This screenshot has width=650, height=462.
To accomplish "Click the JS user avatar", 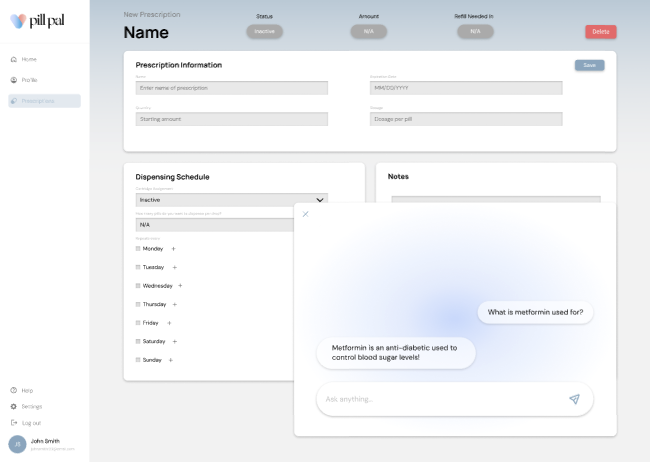I will [17, 444].
